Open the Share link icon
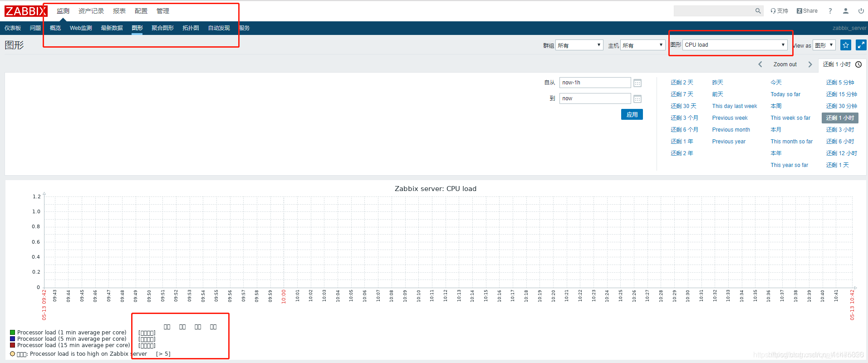This screenshot has height=363, width=868. (807, 11)
